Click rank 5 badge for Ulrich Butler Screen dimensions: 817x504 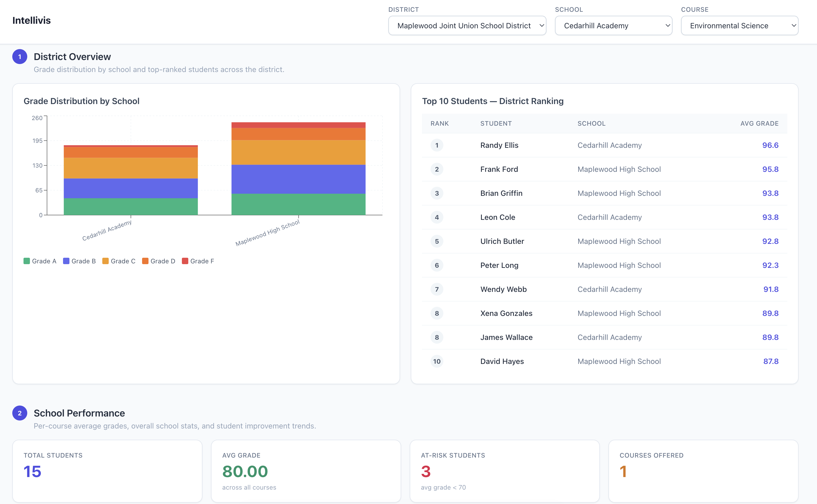[x=437, y=241]
